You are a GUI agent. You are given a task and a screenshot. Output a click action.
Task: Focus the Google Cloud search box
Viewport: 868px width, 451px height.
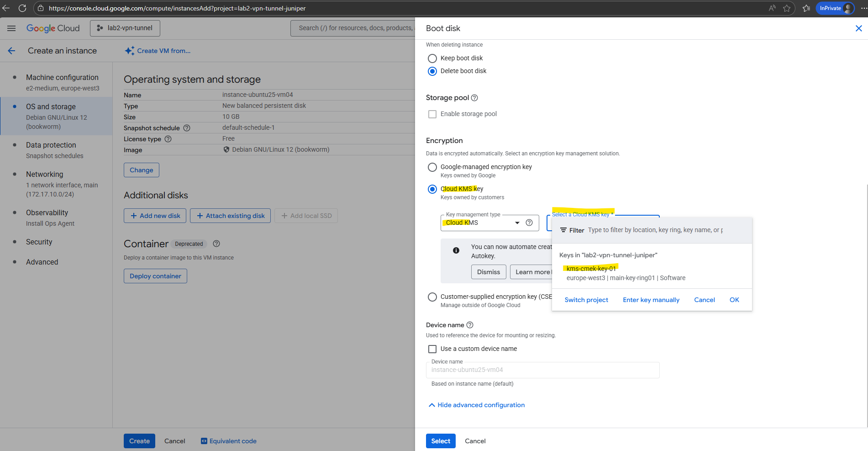[x=353, y=28]
